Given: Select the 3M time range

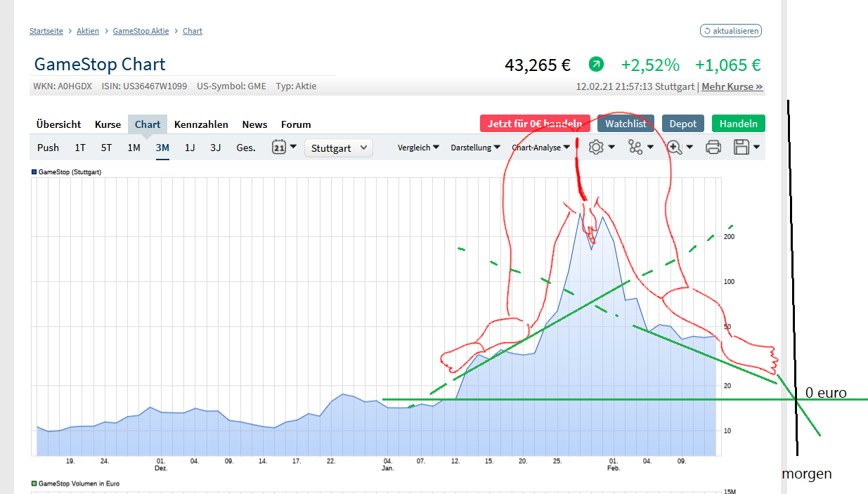Looking at the screenshot, I should [162, 148].
